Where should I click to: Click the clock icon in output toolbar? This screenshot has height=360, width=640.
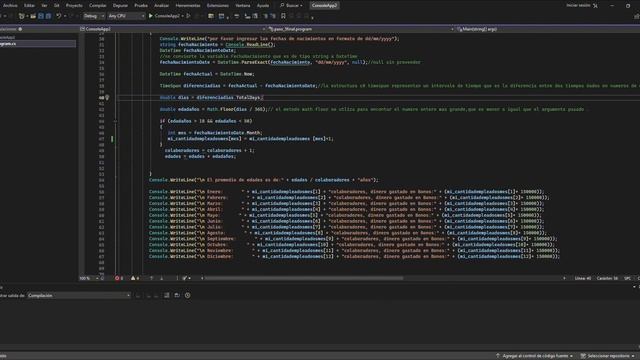188,296
